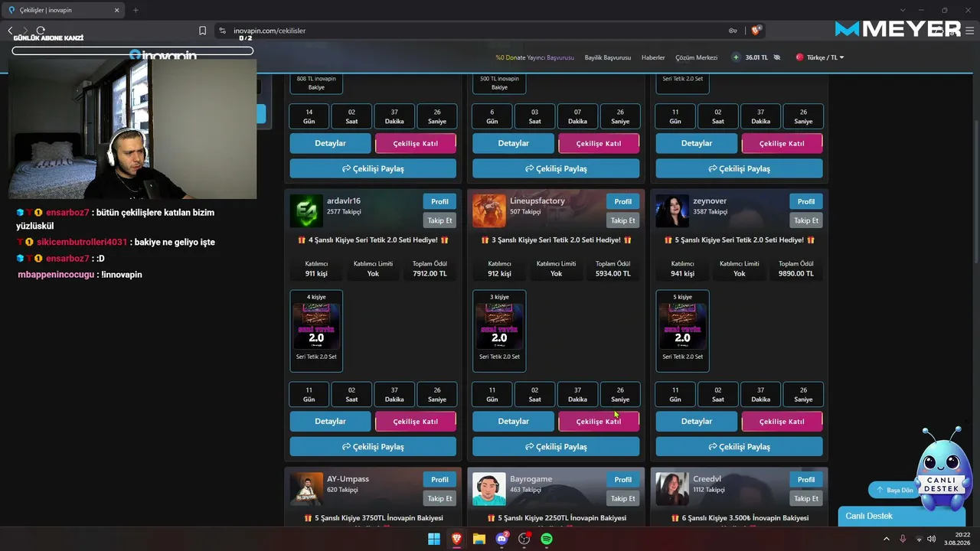Follow Bayrogame with Takip Et
Viewport: 980px width, 551px height.
click(x=623, y=498)
